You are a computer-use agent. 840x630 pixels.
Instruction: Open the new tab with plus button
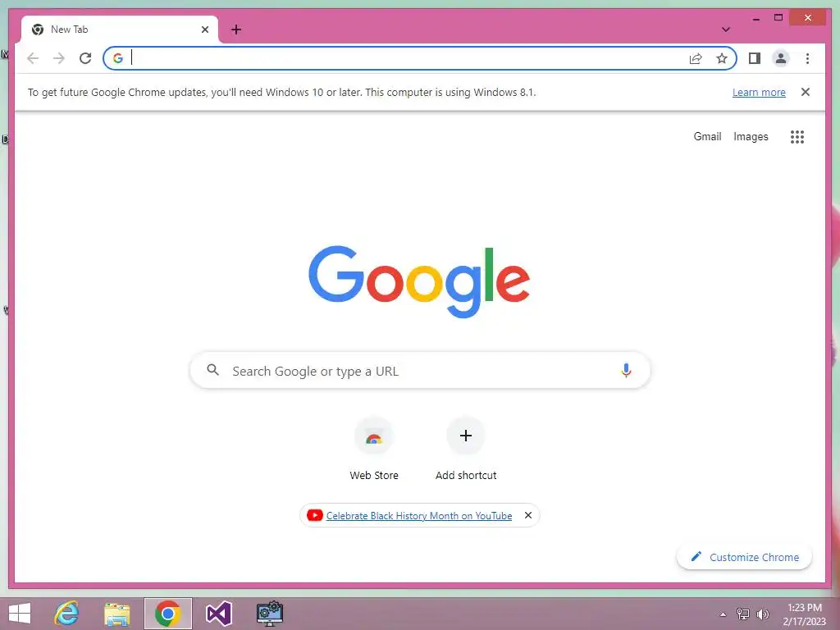[236, 30]
